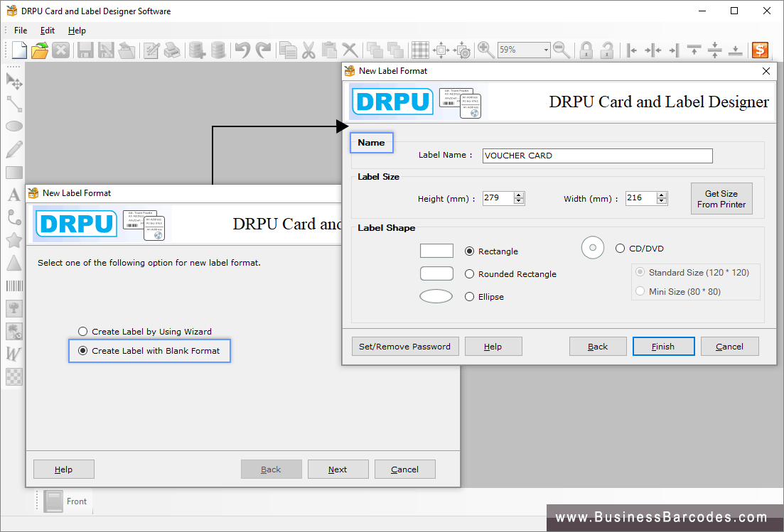Click the Set/Remove Password button
Screen dimensions: 784x532
[x=405, y=346]
